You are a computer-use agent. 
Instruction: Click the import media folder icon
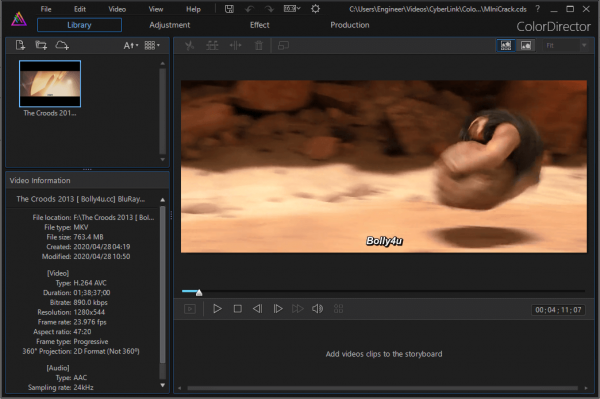pyautogui.click(x=41, y=46)
